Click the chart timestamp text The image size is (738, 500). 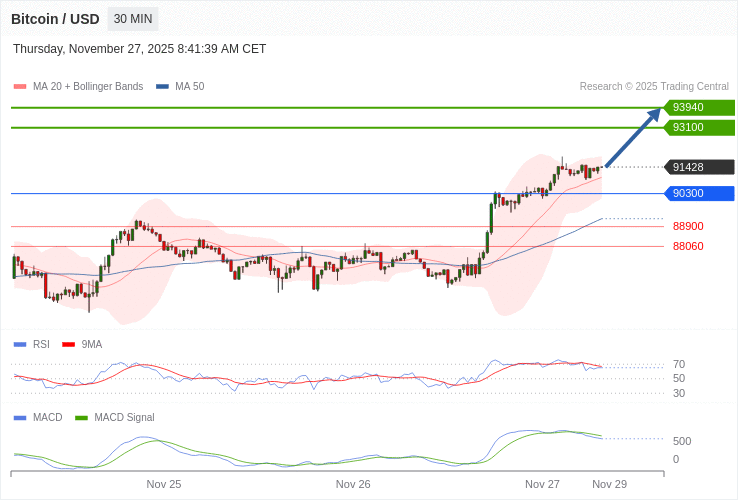click(140, 49)
